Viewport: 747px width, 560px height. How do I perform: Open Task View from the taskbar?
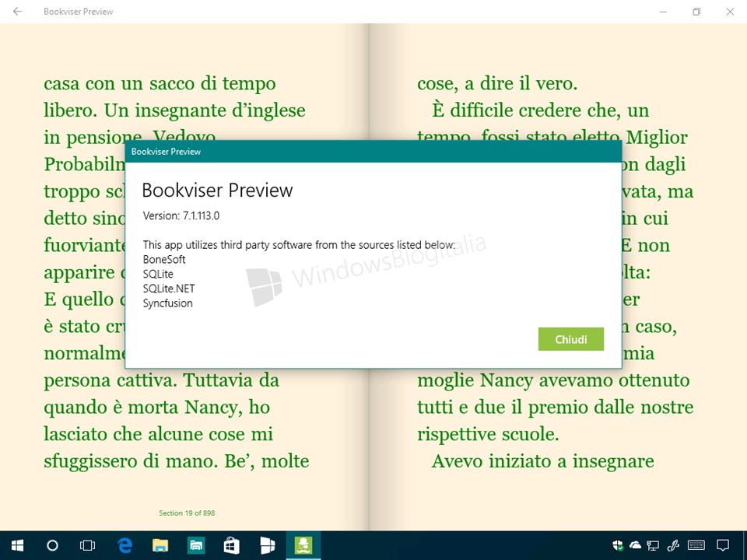88,545
